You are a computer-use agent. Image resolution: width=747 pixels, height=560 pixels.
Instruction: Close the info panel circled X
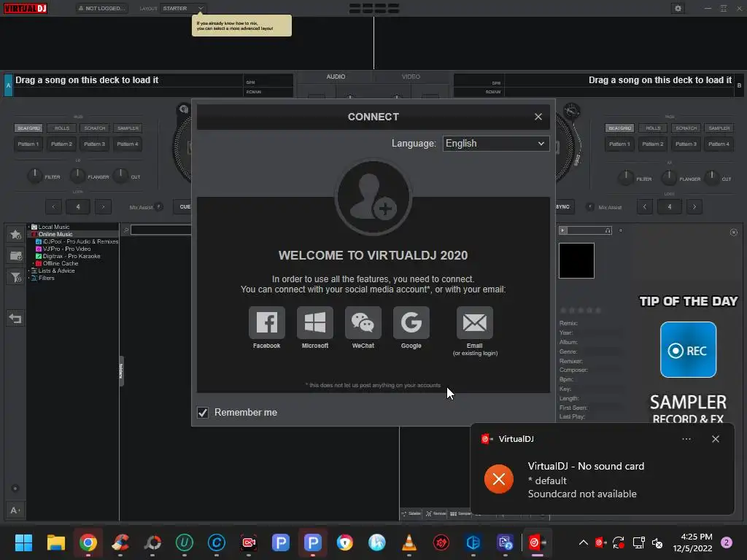tap(734, 233)
